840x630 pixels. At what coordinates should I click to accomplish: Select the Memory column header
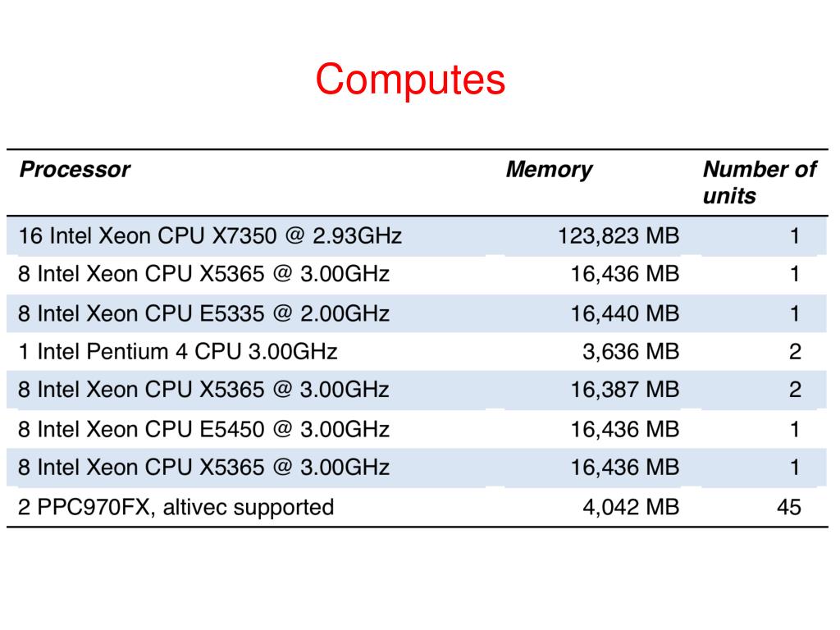[x=549, y=169]
